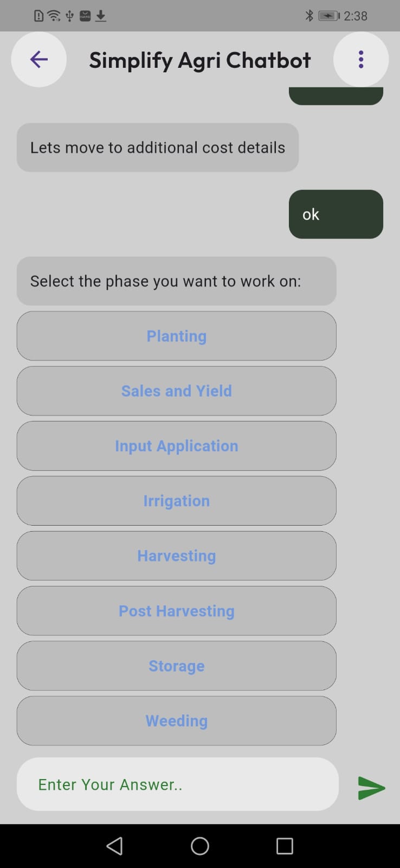Tap the back arrow icon
This screenshot has height=868, width=400.
point(39,60)
